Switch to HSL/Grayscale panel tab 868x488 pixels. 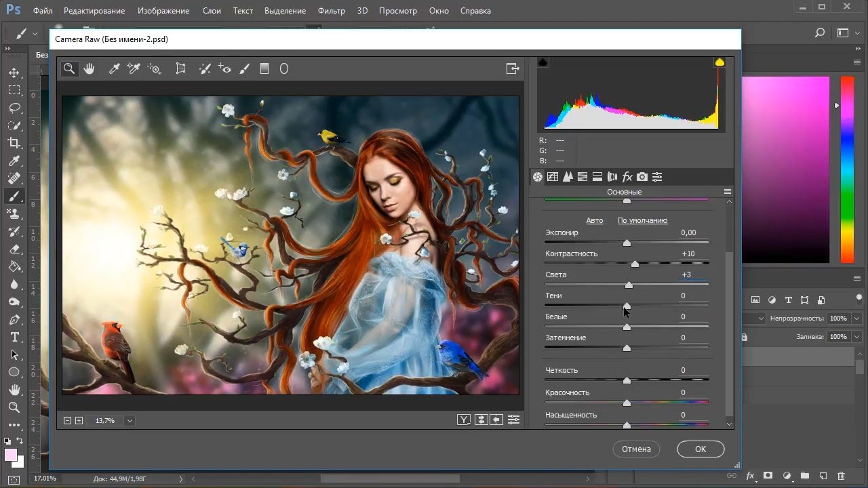coord(583,177)
